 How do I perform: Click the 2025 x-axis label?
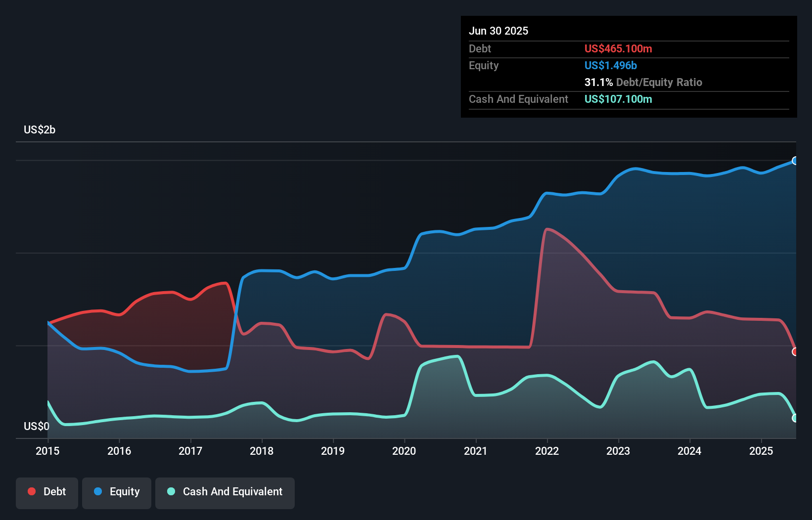761,451
